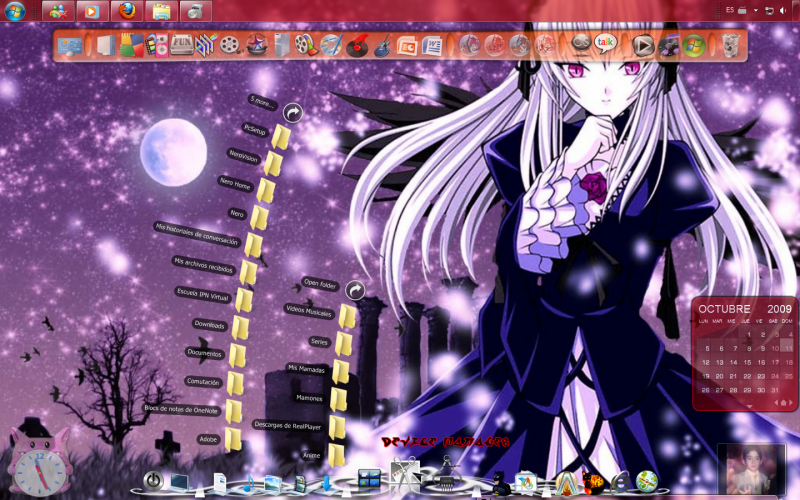Click the pink pig clock gadget
This screenshot has width=800, height=500.
click(x=39, y=462)
